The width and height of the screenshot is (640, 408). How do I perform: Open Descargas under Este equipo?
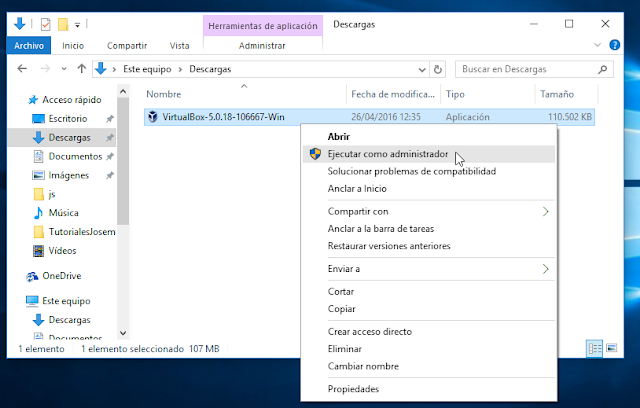click(x=69, y=320)
